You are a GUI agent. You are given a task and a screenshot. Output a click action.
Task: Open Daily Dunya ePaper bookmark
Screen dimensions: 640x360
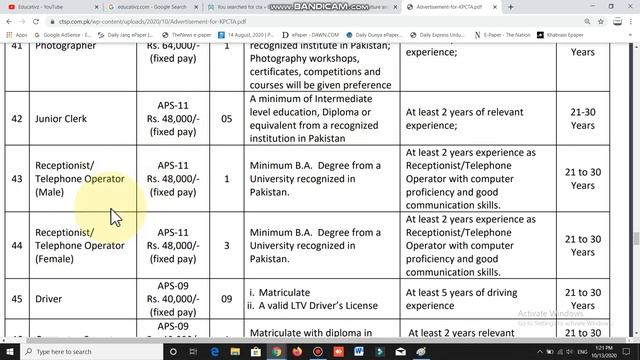click(x=374, y=35)
